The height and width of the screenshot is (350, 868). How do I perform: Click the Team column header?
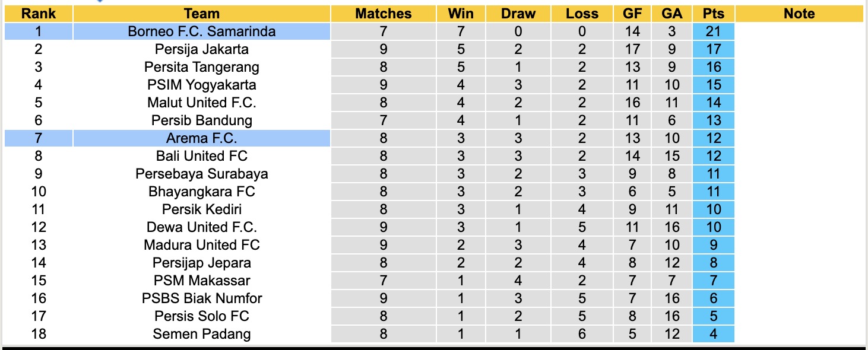click(x=202, y=14)
